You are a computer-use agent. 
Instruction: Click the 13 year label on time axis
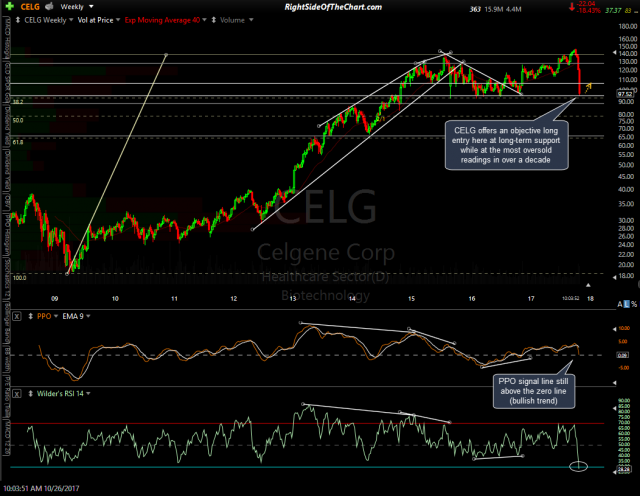click(x=293, y=298)
